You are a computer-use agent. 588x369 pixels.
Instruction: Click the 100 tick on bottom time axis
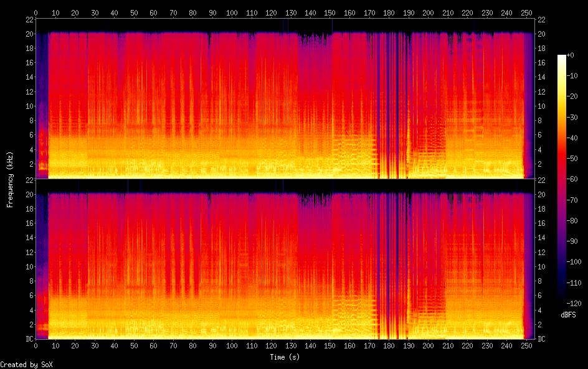[x=232, y=346]
